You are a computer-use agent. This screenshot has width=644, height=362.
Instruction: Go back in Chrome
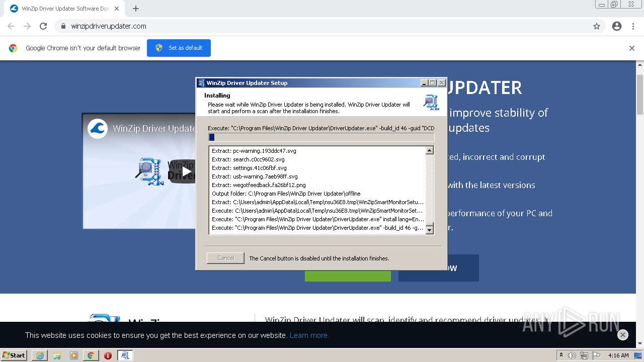[x=11, y=26]
